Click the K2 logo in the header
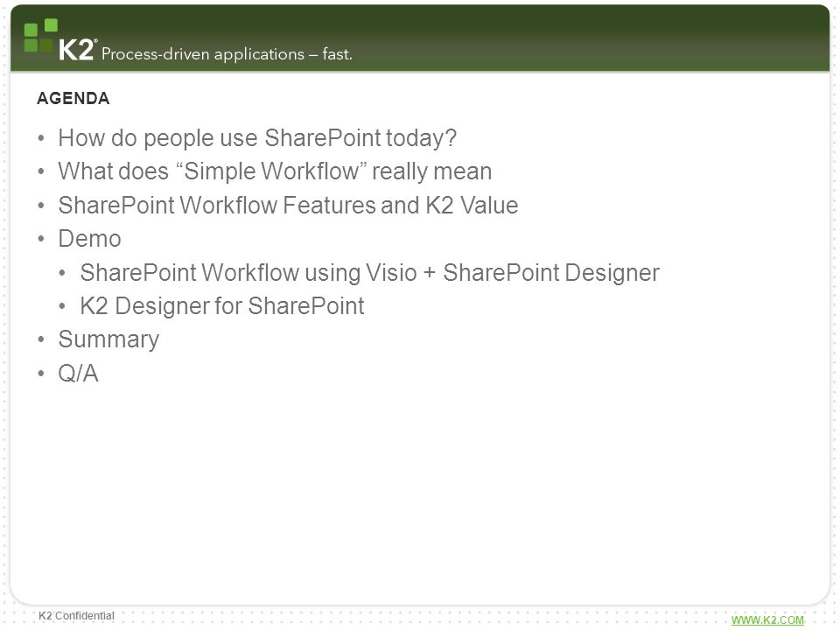The width and height of the screenshot is (840, 630). pyautogui.click(x=60, y=40)
